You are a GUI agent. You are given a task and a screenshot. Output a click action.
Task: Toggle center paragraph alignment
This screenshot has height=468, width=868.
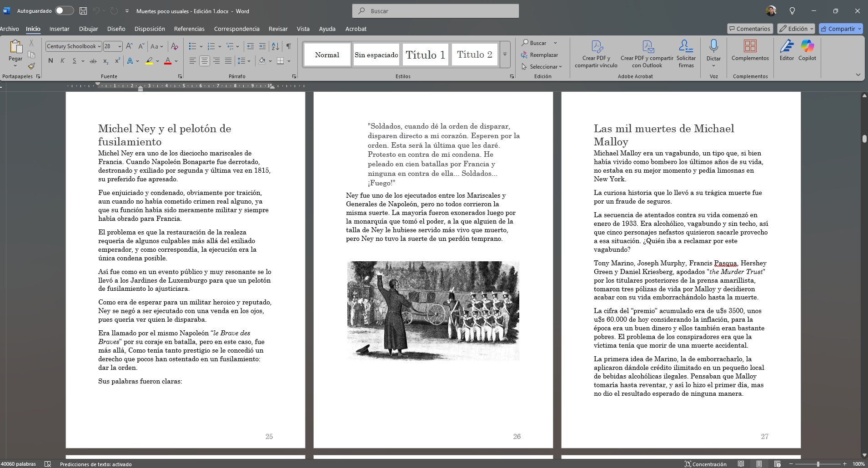205,61
